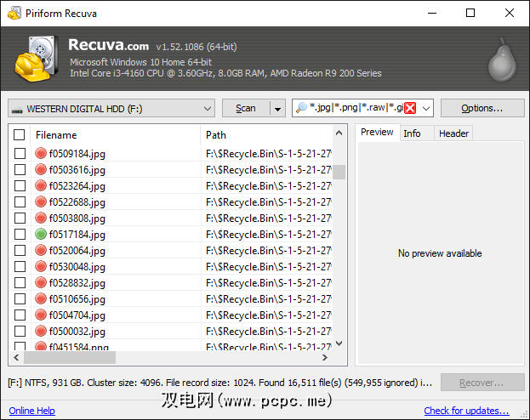Sort by the Filename column header
Viewport: 530px width, 420px height.
(x=116, y=135)
